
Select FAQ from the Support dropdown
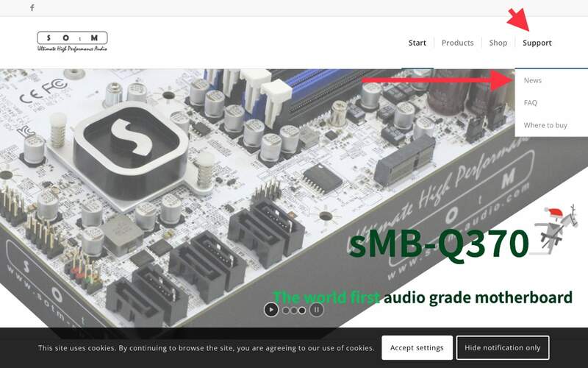530,103
